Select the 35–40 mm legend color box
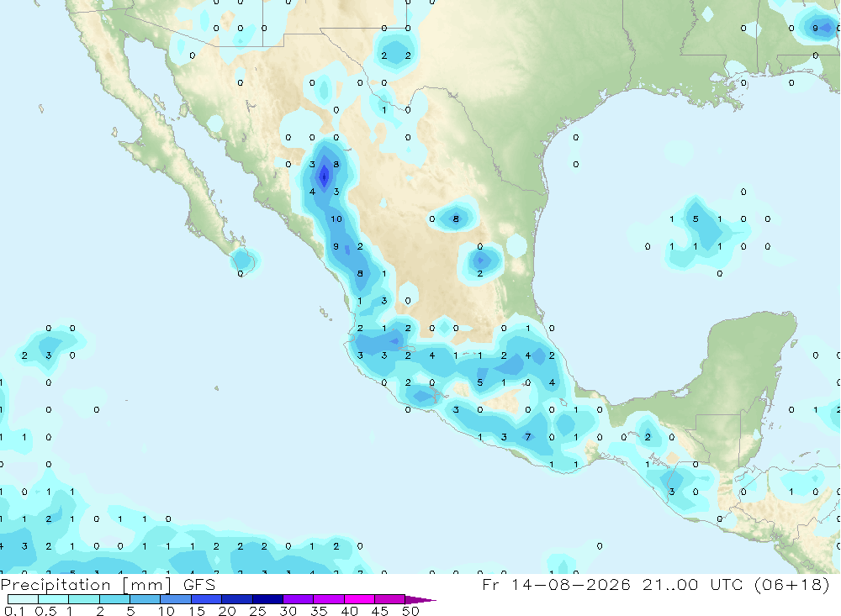841x616 pixels. pyautogui.click(x=329, y=599)
